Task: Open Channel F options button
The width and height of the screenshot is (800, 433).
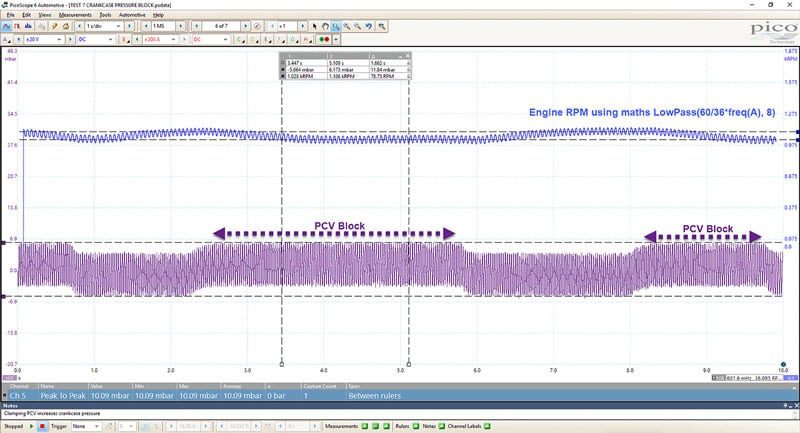Action: tap(280, 39)
